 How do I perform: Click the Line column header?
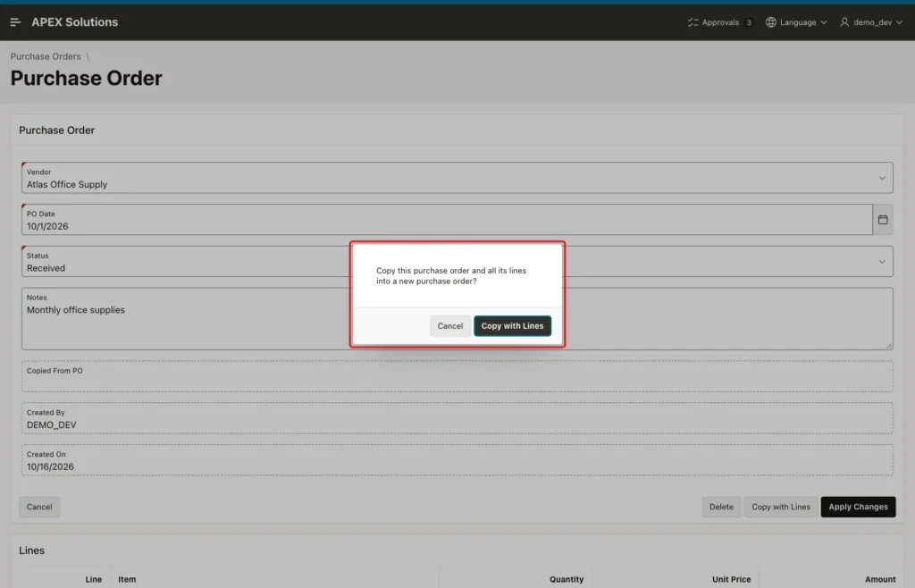[x=93, y=579]
